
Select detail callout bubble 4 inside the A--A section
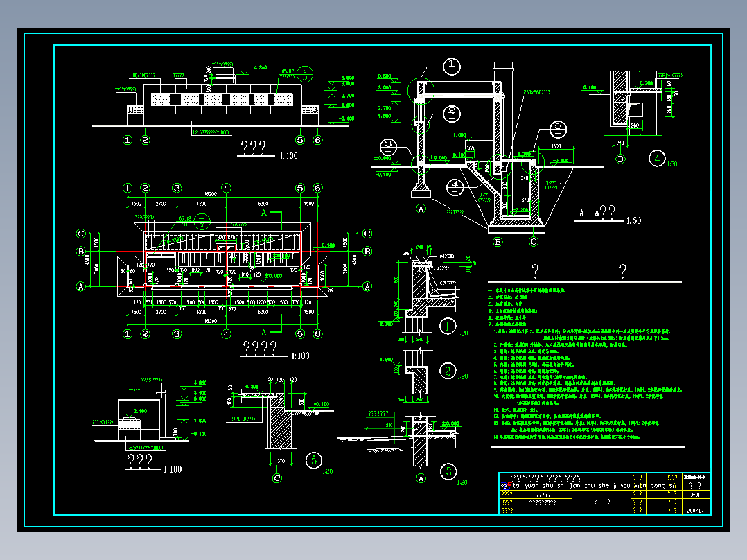(x=455, y=187)
